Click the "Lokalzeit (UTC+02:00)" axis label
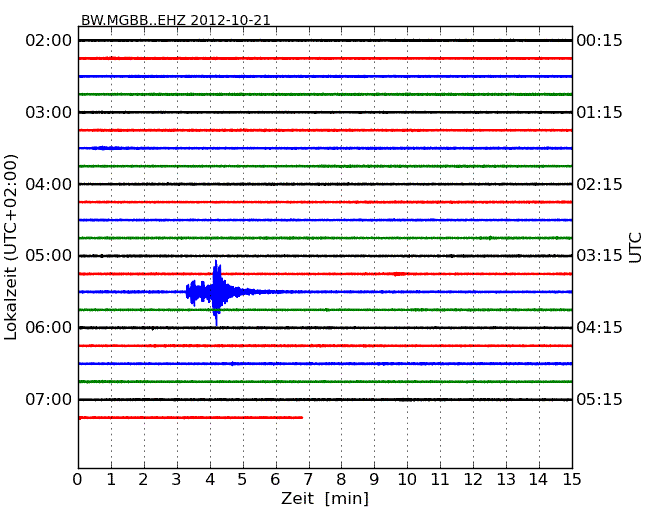Viewport: 650px width, 520px height. (x=11, y=247)
